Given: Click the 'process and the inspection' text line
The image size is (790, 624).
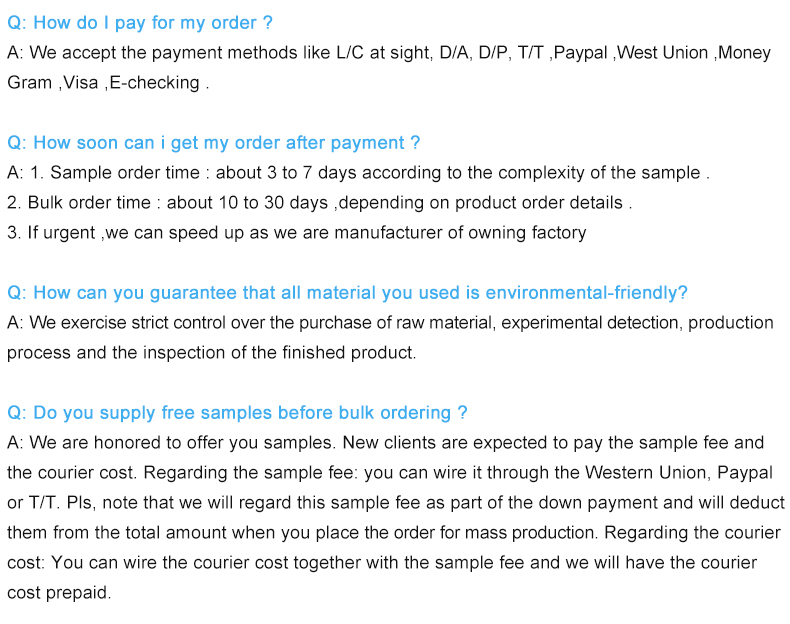Looking at the screenshot, I should click(212, 353).
